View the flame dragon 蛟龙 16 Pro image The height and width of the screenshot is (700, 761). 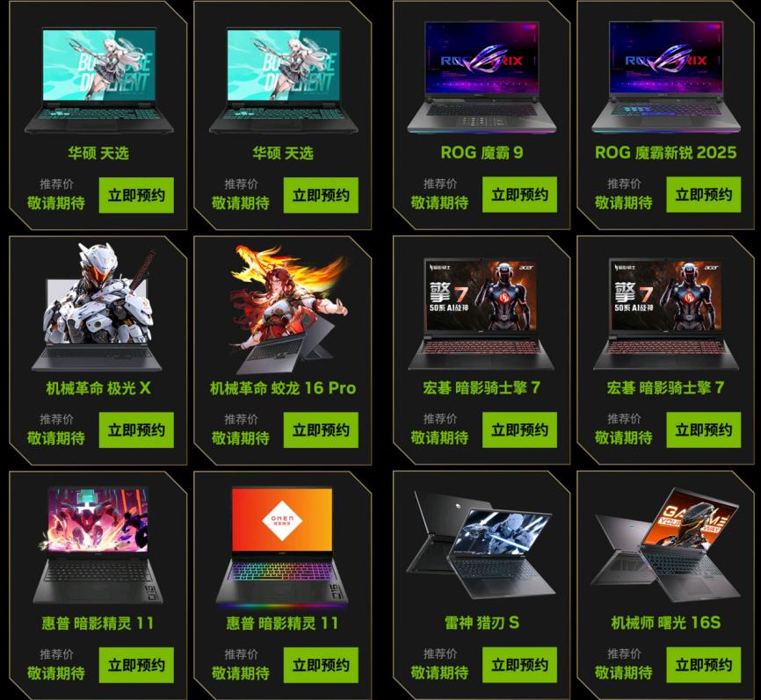[289, 309]
